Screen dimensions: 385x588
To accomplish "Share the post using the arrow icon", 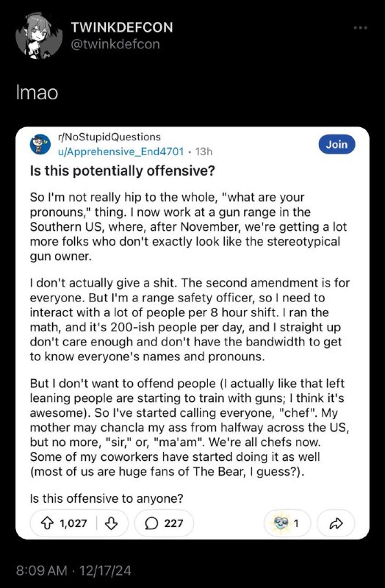I will (336, 523).
